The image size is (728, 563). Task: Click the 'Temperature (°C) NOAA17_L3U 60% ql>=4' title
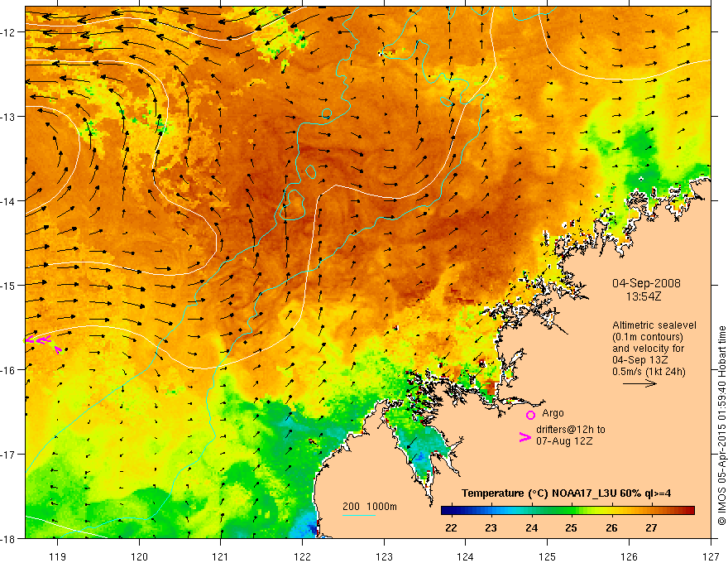point(566,493)
